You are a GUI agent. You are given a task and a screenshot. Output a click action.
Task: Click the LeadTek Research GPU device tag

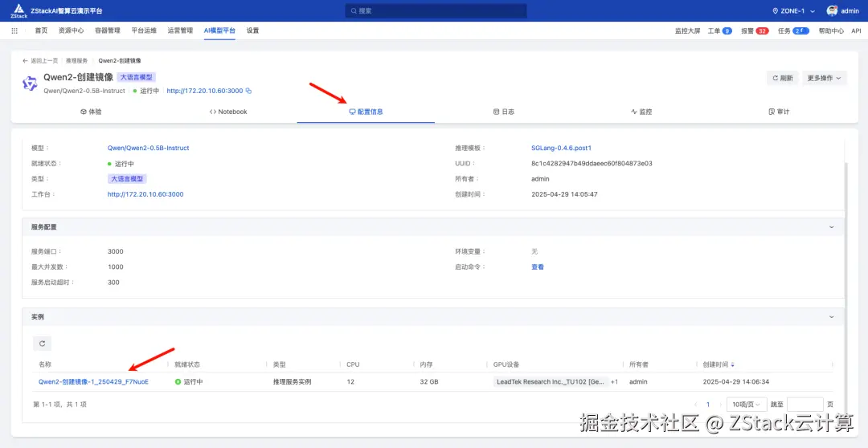pos(551,381)
